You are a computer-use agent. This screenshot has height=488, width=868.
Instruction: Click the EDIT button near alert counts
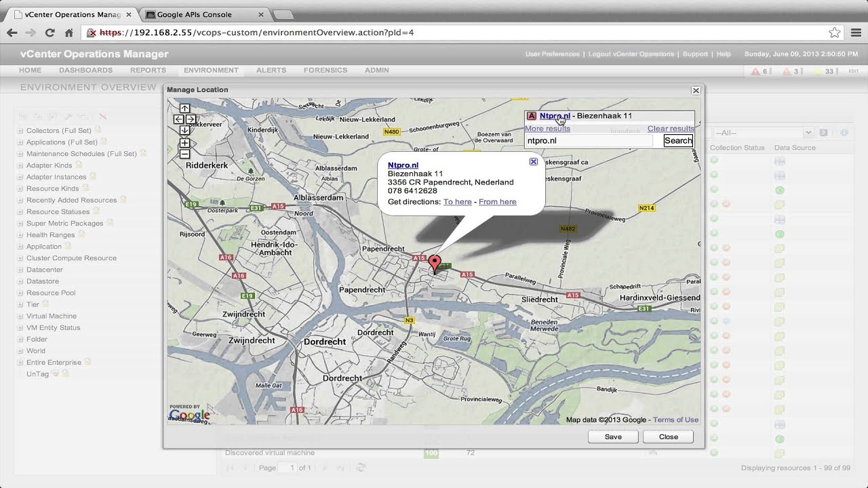point(853,71)
